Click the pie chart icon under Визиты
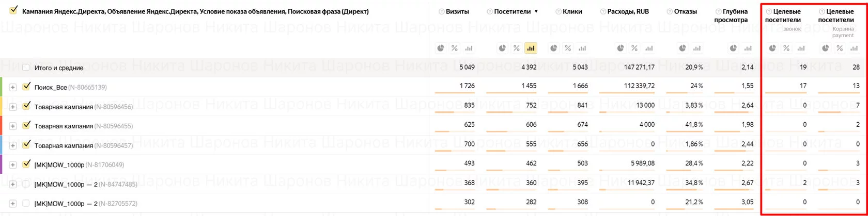This screenshot has height=216, width=868. [441, 48]
